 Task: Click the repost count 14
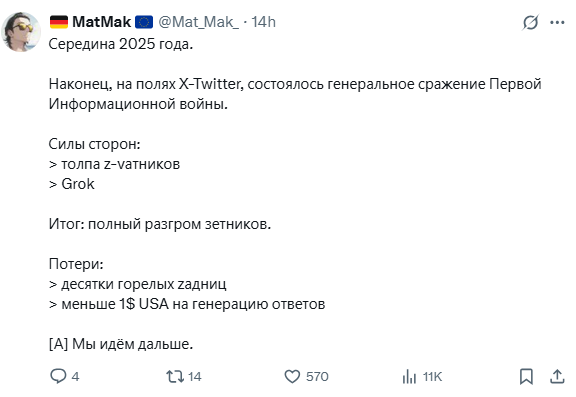194,377
